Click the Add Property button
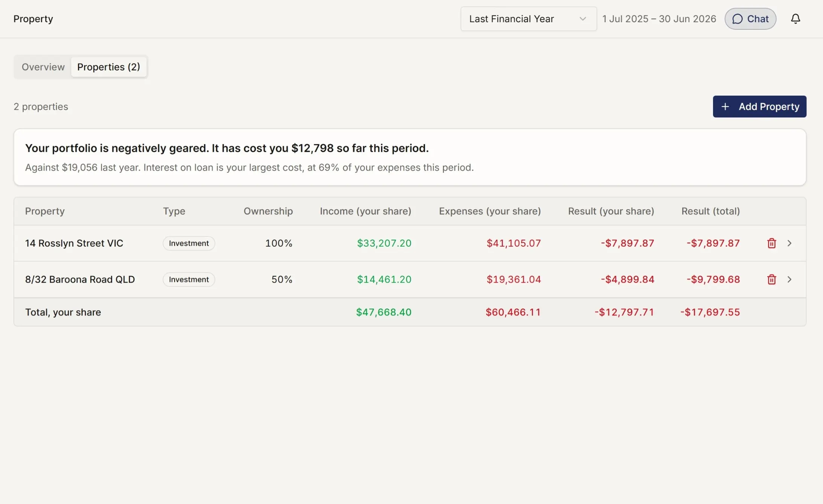 tap(759, 107)
